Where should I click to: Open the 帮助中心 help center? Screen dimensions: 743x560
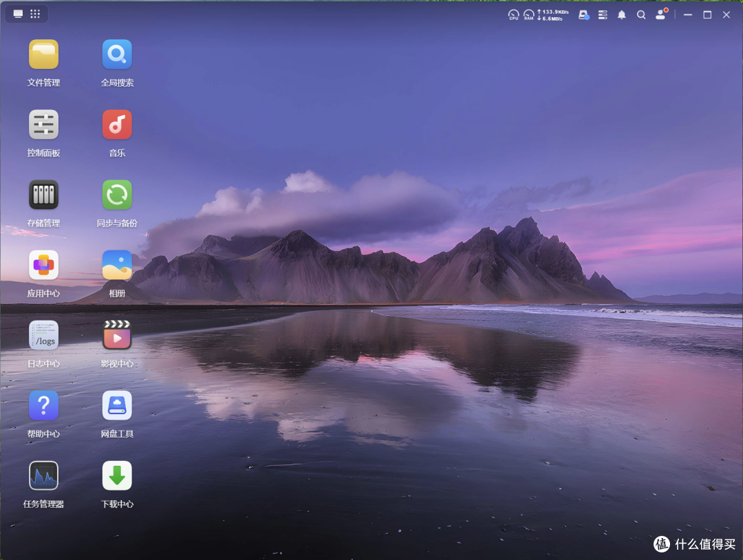[x=43, y=405]
